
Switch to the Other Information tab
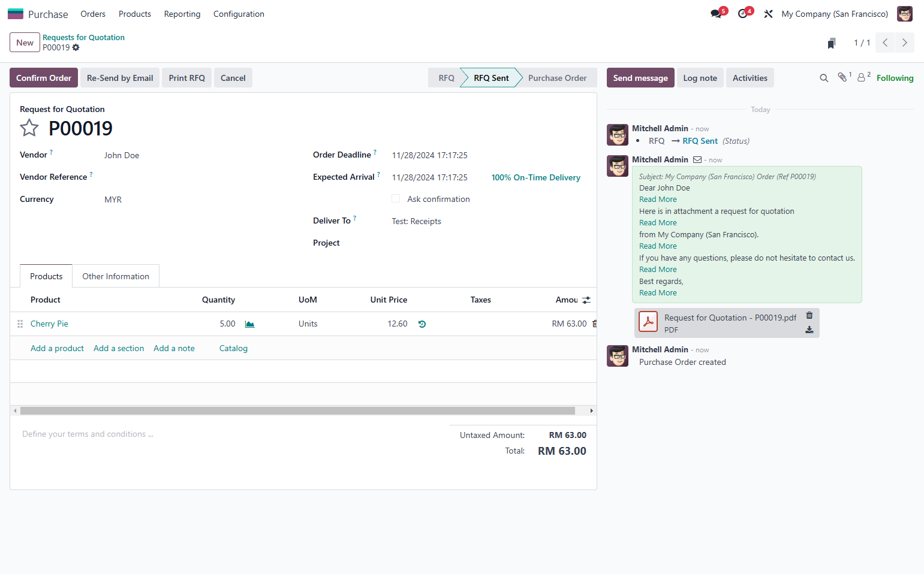[116, 276]
